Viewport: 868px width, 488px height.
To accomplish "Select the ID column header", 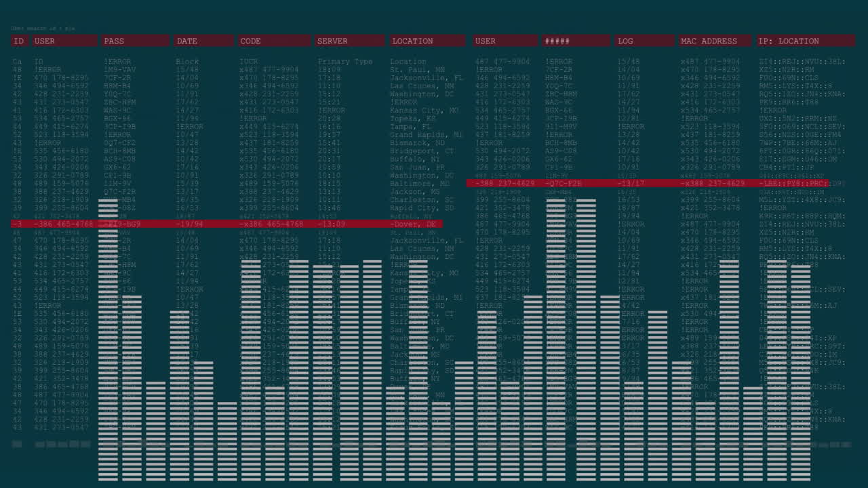I will point(18,41).
